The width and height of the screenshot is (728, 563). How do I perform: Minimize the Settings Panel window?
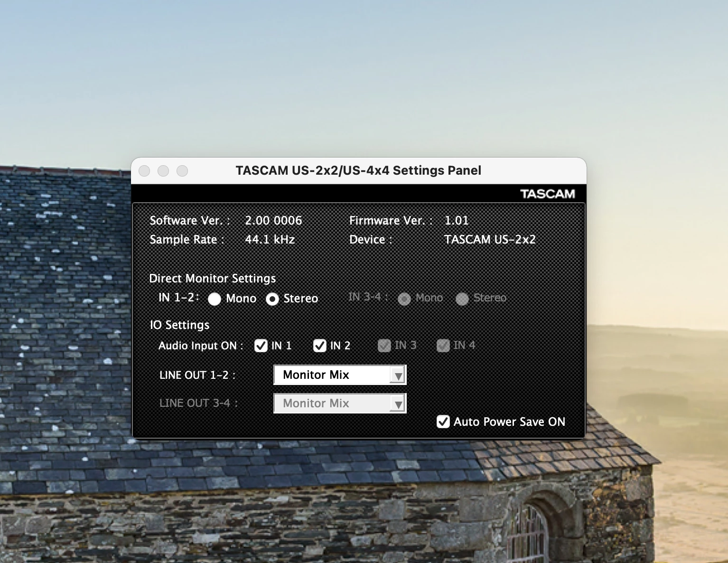163,171
